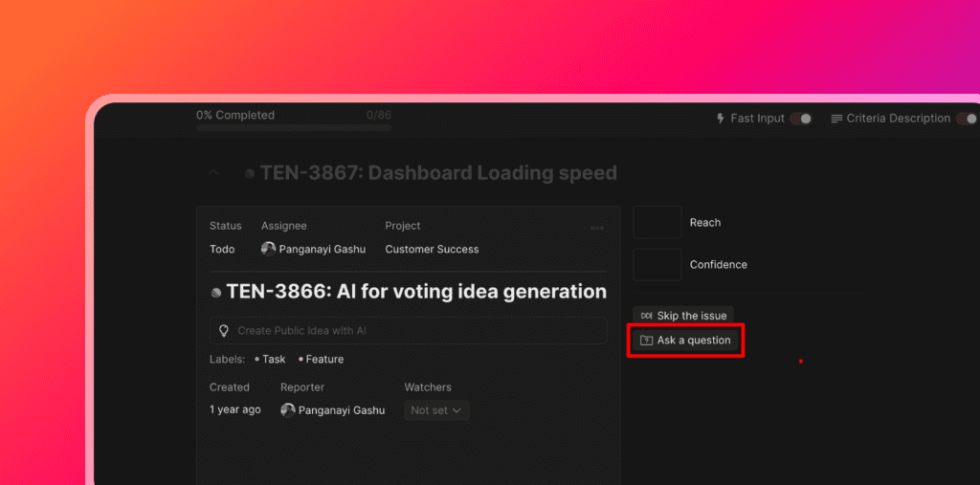The image size is (980, 485).
Task: Select the Task label
Action: click(273, 360)
